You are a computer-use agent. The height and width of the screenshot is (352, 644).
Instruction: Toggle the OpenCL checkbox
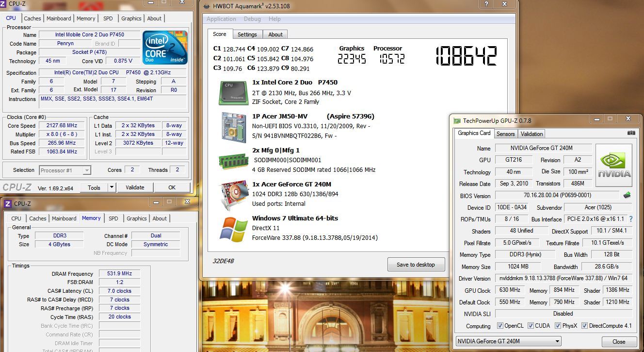(x=500, y=326)
